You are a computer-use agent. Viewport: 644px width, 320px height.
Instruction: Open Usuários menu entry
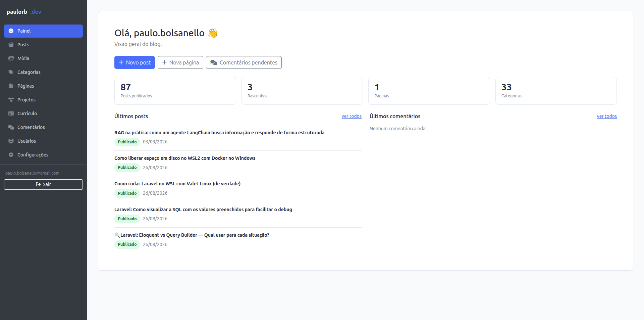point(43,141)
